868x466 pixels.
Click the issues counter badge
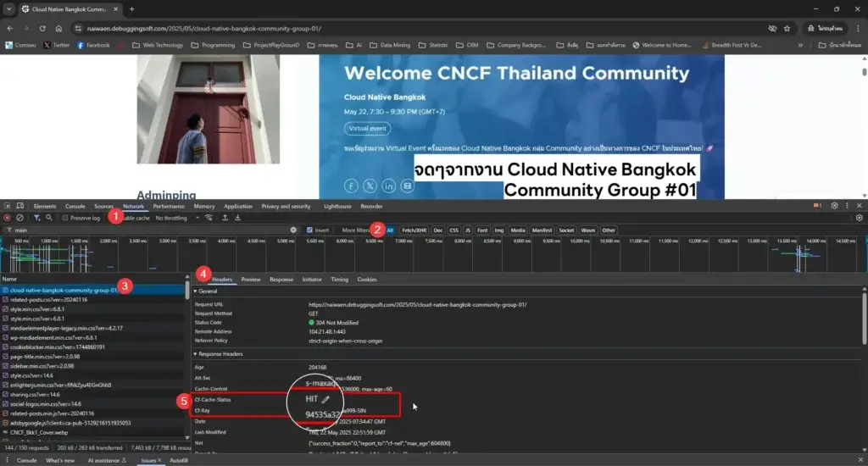[x=818, y=206]
